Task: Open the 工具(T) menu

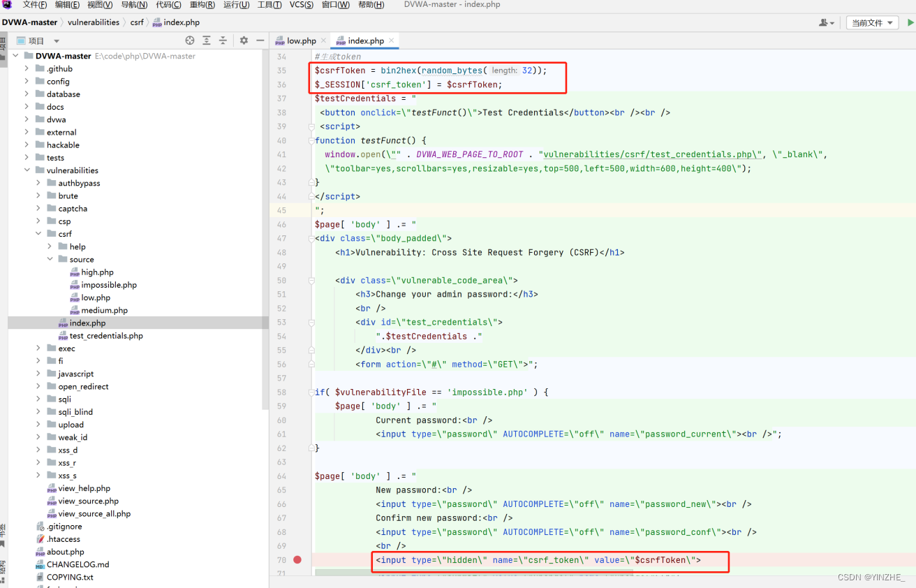Action: pyautogui.click(x=269, y=5)
